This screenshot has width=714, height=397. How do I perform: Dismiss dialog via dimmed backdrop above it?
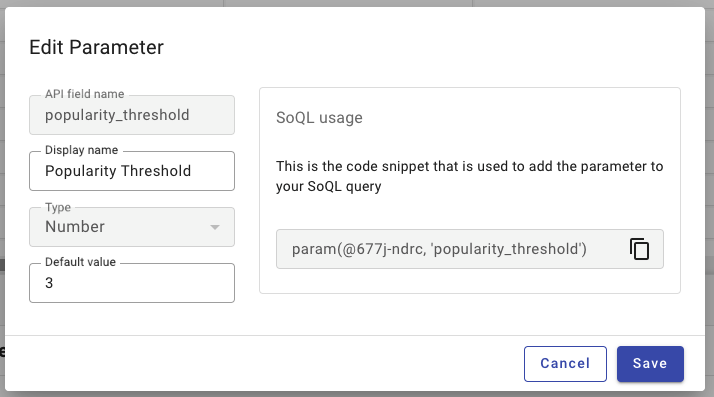pyautogui.click(x=357, y=3)
